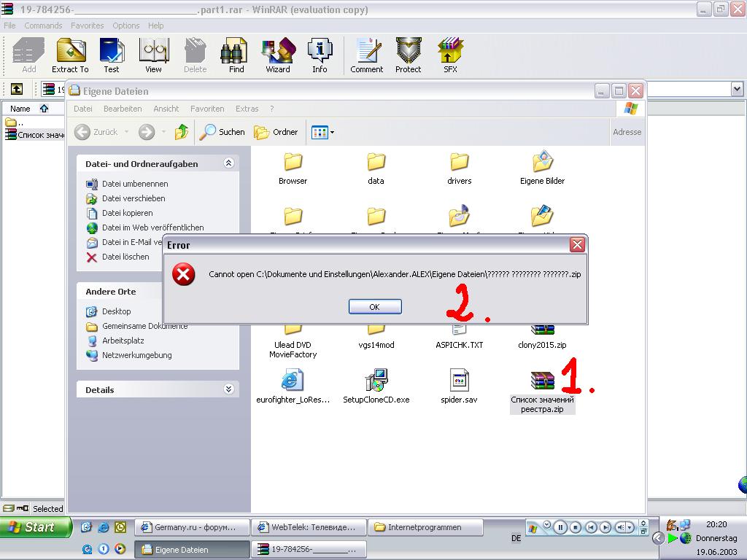Screen dimensions: 747x560
Task: Pause playback in the taskbar media player
Action: click(x=560, y=527)
